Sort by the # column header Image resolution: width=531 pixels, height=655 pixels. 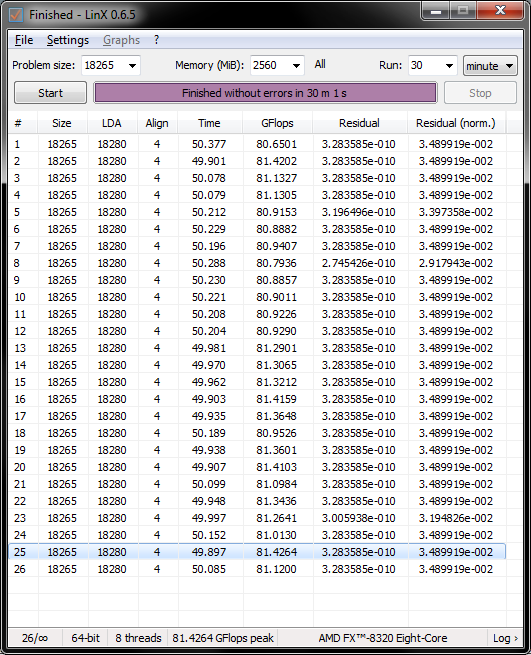pos(23,123)
